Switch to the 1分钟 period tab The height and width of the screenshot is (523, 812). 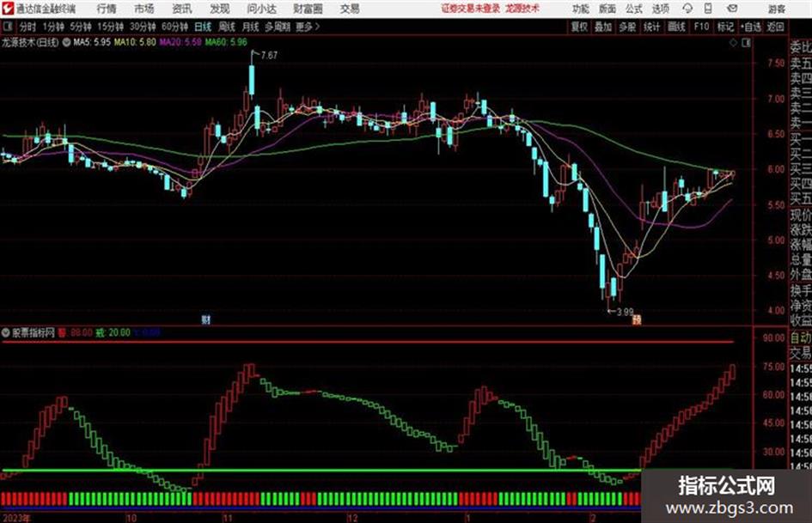click(53, 27)
